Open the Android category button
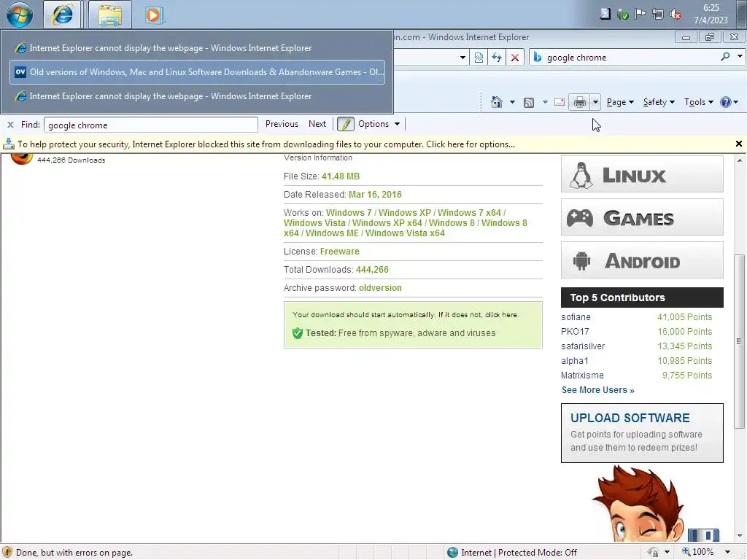Image resolution: width=747 pixels, height=560 pixels. 642,260
